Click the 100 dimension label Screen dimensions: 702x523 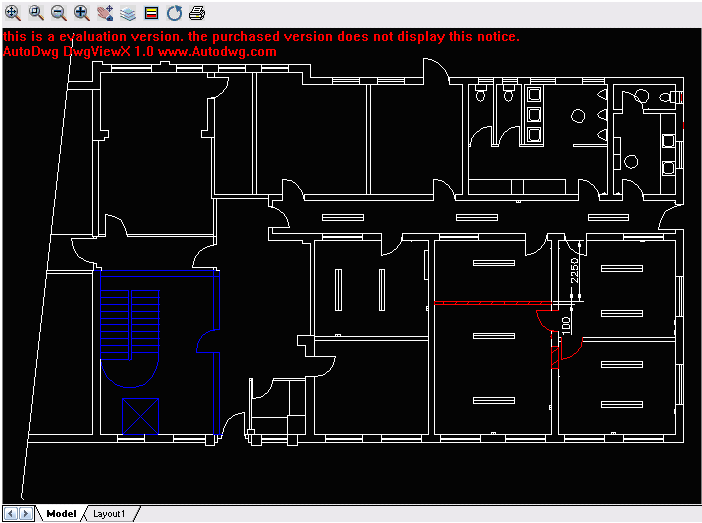click(x=566, y=326)
